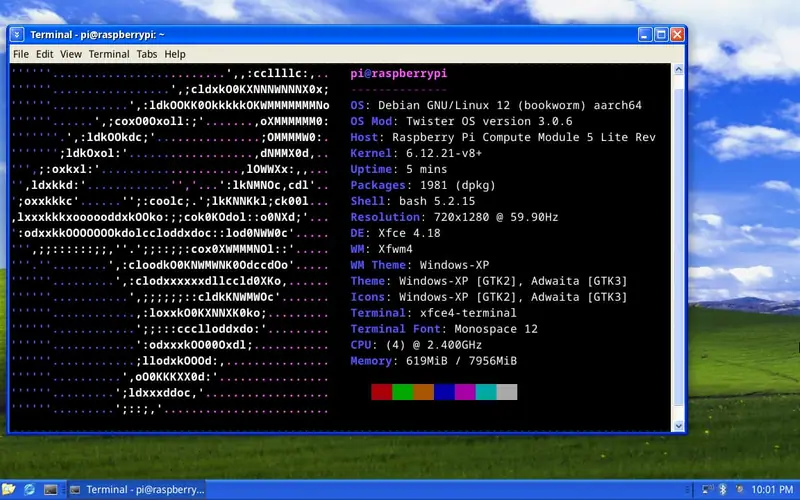Close the Terminal window

click(x=677, y=35)
